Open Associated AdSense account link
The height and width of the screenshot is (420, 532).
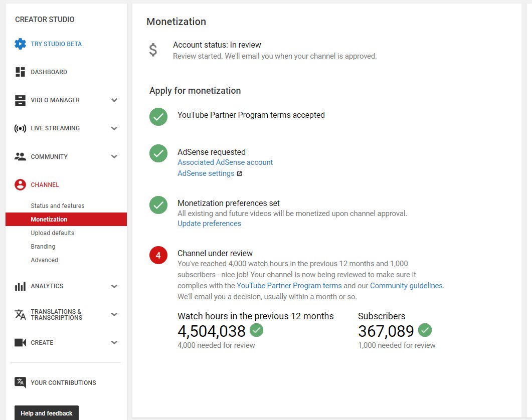pyautogui.click(x=225, y=162)
